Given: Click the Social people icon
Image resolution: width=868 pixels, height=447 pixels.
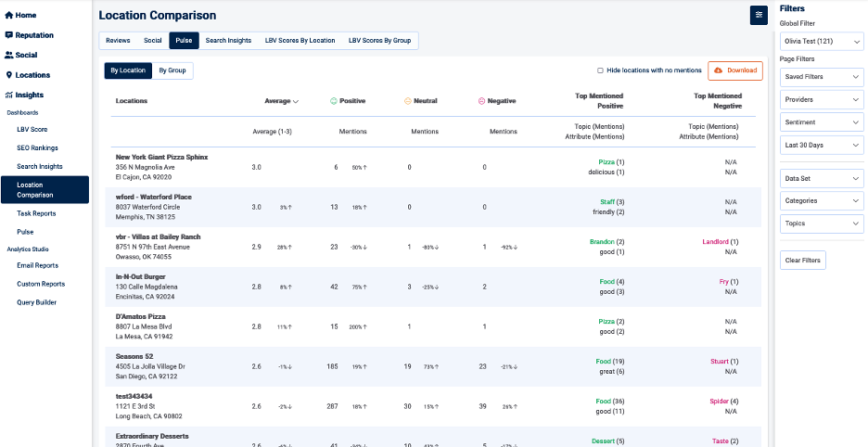Looking at the screenshot, I should click(9, 56).
